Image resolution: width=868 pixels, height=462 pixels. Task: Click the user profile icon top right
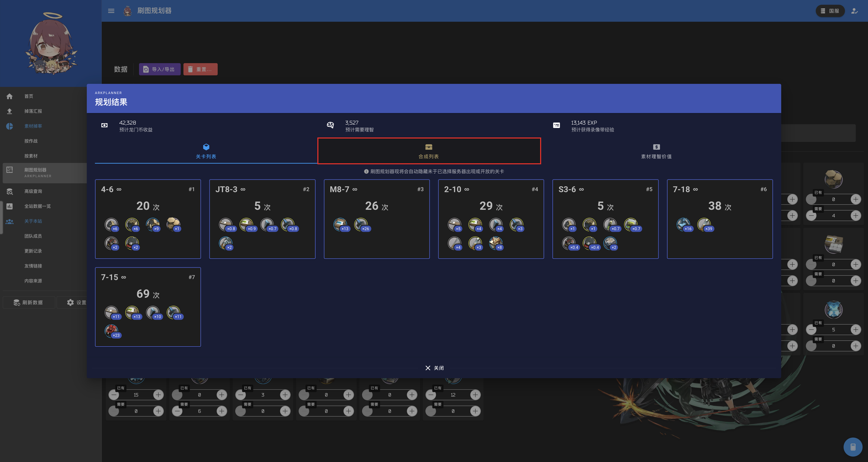pos(855,11)
